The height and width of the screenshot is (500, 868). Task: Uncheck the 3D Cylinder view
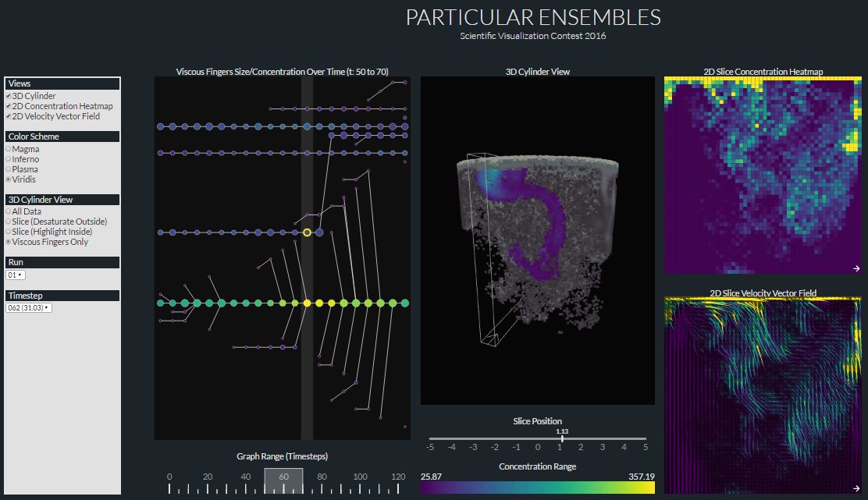8,95
